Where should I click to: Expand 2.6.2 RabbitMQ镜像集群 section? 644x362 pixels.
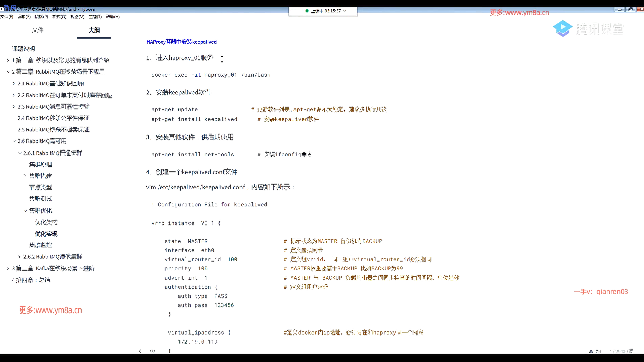(x=19, y=257)
